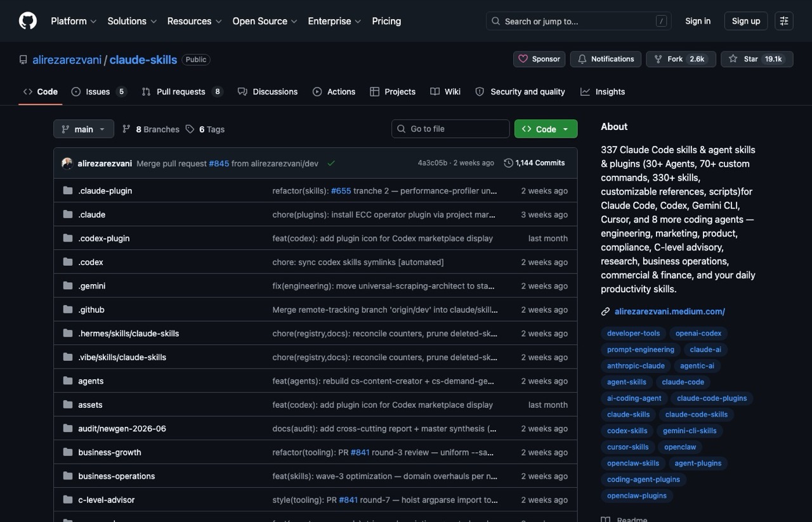Click the search magnifier icon in header
The image size is (812, 522).
[x=495, y=21]
